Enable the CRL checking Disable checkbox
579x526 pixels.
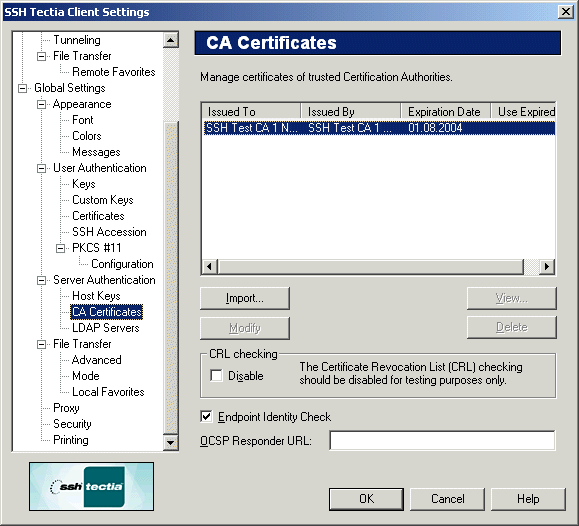(216, 375)
